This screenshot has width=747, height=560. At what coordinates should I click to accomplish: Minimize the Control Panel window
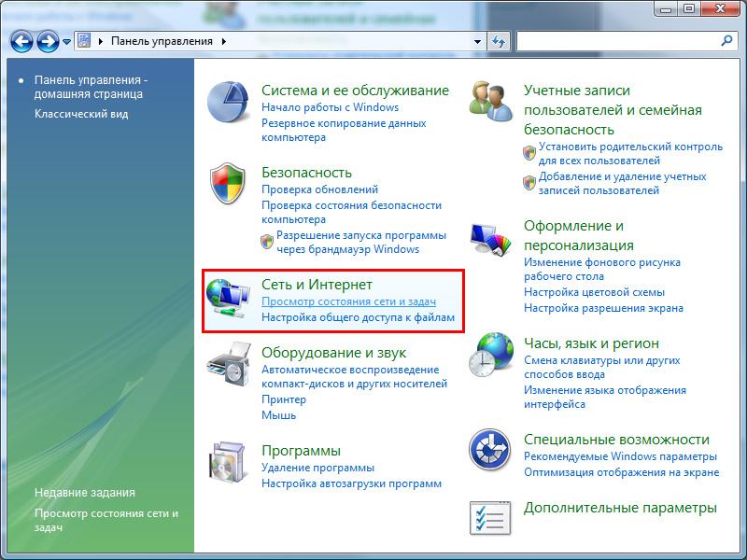point(666,9)
